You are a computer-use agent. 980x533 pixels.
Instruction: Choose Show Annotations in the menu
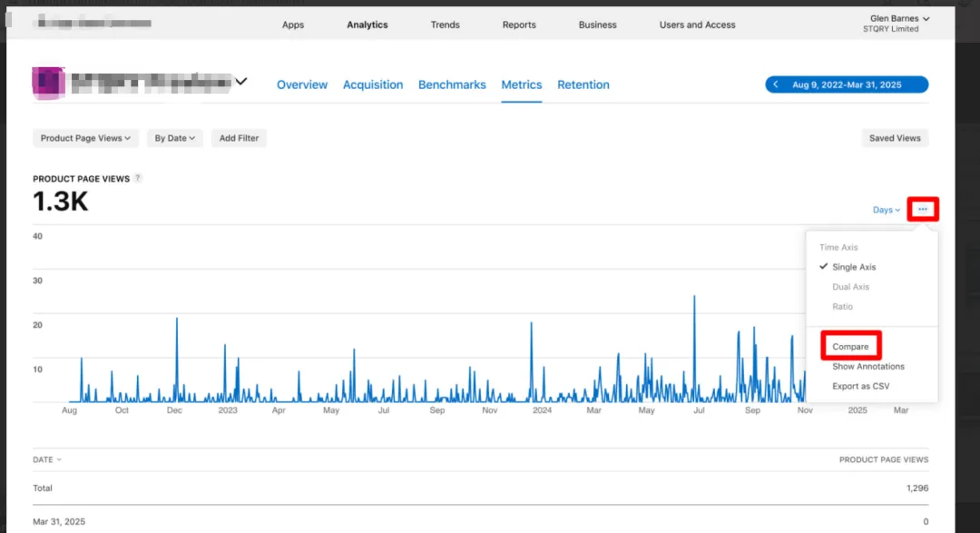868,367
